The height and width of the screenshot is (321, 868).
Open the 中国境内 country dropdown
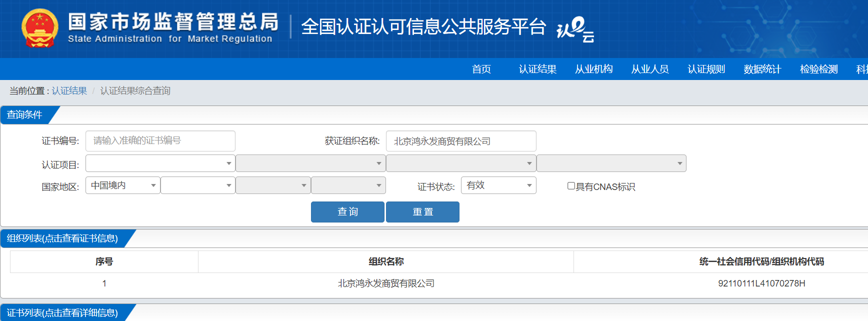pos(123,185)
